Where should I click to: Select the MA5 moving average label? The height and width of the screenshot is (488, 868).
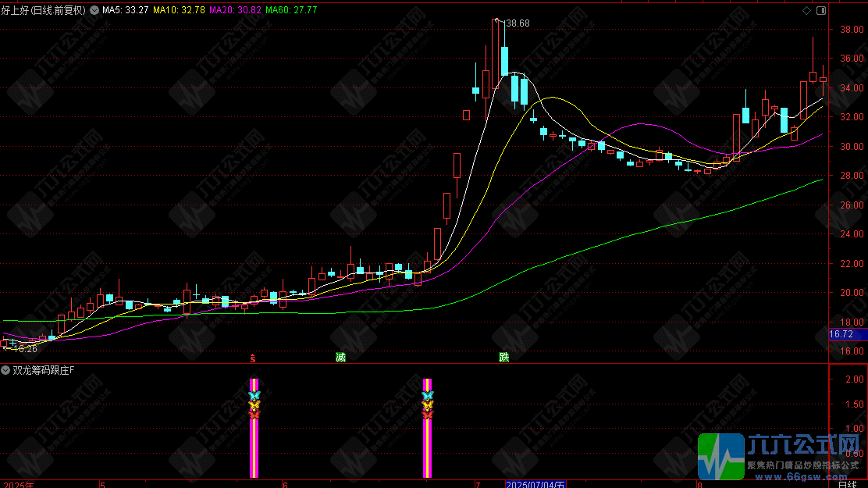(125, 10)
